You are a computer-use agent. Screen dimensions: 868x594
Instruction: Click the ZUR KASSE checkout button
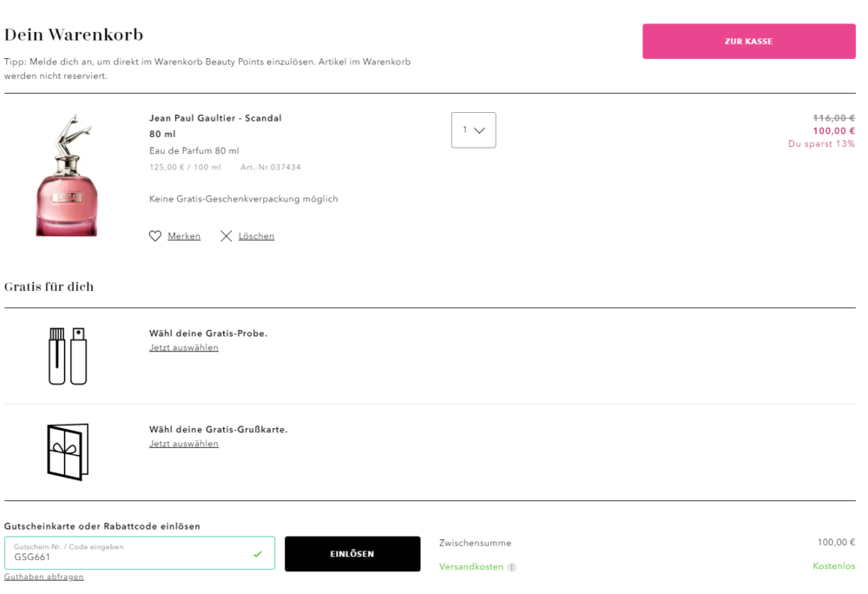click(748, 41)
